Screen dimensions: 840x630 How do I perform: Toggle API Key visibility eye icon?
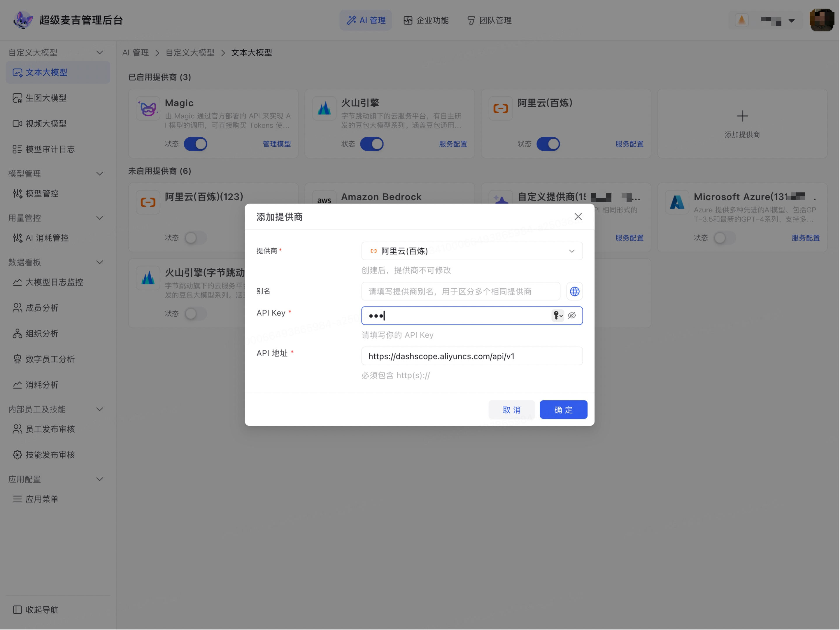click(x=572, y=315)
